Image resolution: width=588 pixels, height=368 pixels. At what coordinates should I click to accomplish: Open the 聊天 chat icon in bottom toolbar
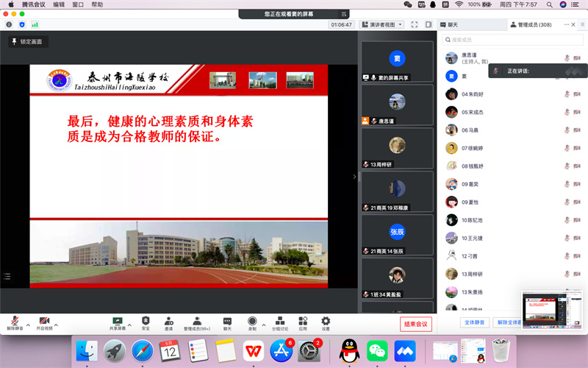click(227, 322)
